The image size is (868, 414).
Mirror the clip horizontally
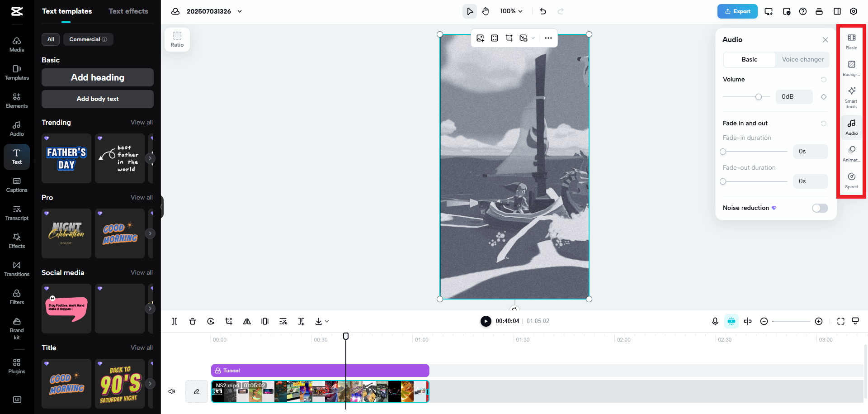pyautogui.click(x=247, y=321)
